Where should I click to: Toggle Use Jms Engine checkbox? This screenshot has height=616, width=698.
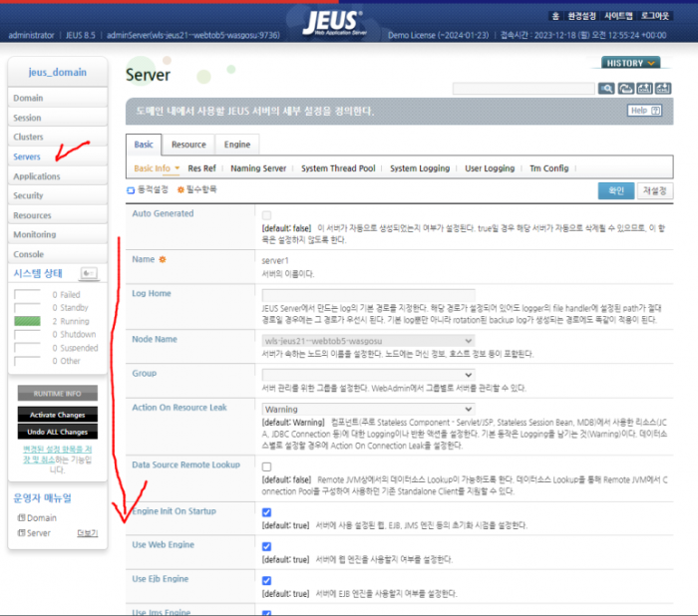pos(266,613)
